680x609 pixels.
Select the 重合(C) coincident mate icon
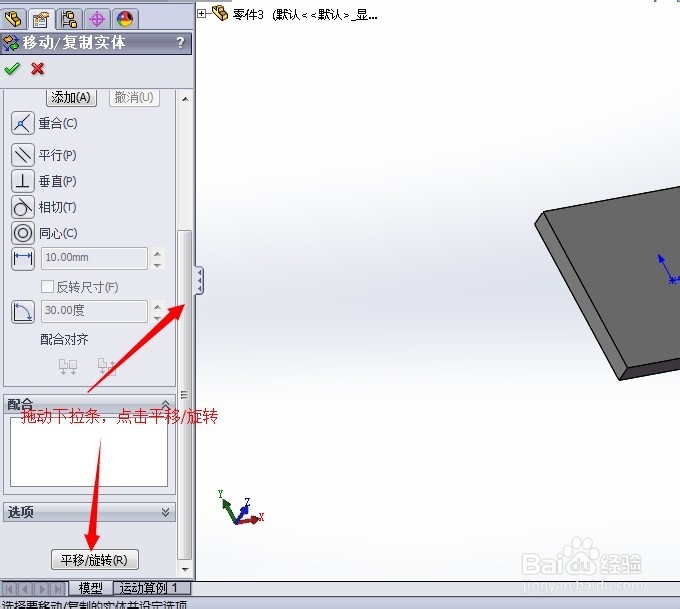23,123
